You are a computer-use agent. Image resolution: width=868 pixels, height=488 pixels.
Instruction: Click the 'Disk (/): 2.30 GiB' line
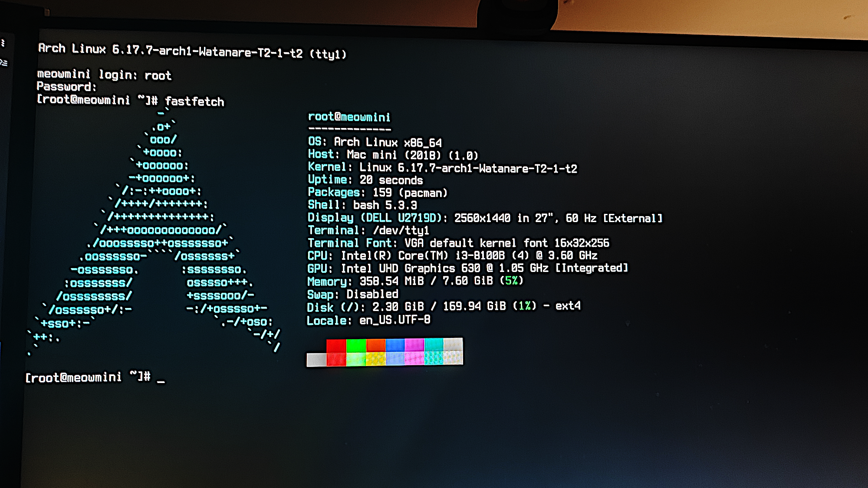pyautogui.click(x=444, y=307)
